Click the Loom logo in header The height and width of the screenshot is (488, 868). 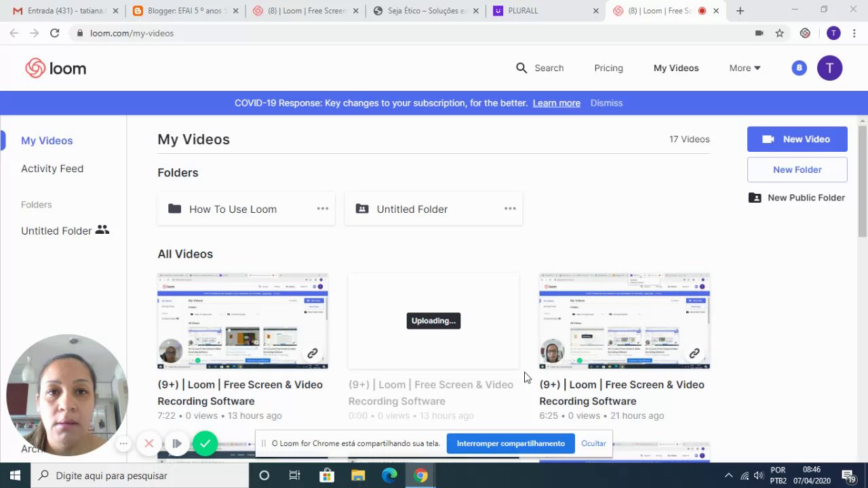pos(56,68)
